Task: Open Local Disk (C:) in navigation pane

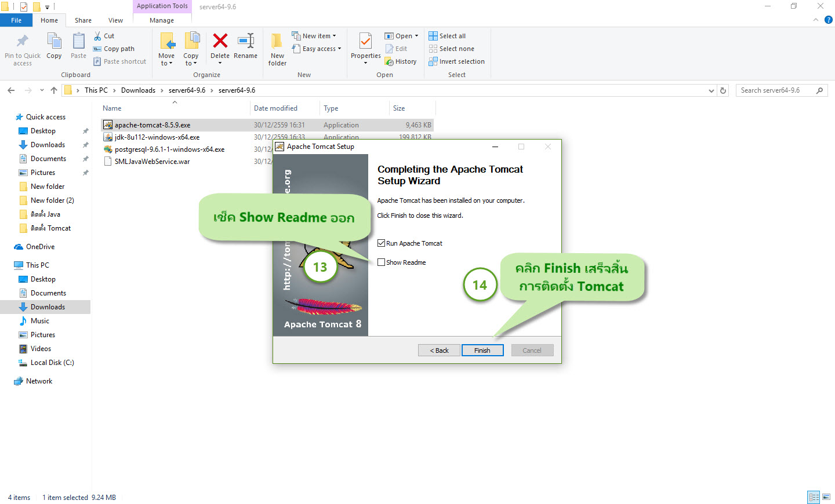Action: click(x=52, y=363)
